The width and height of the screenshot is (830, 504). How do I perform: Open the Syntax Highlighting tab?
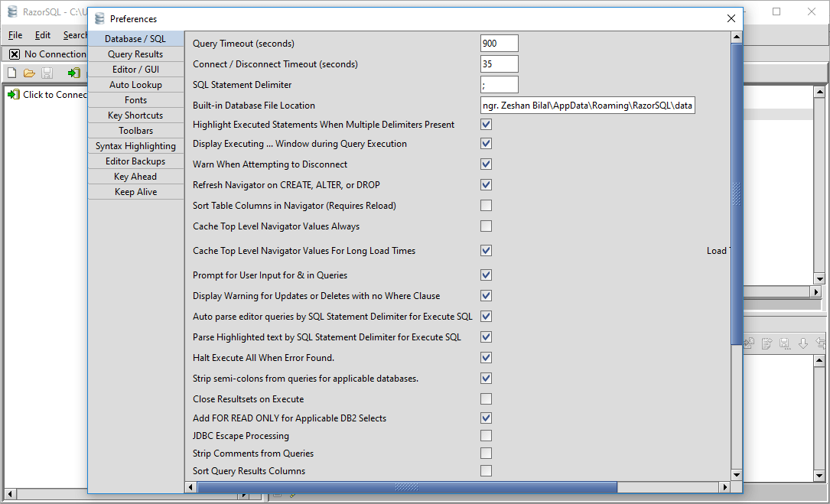pos(135,146)
